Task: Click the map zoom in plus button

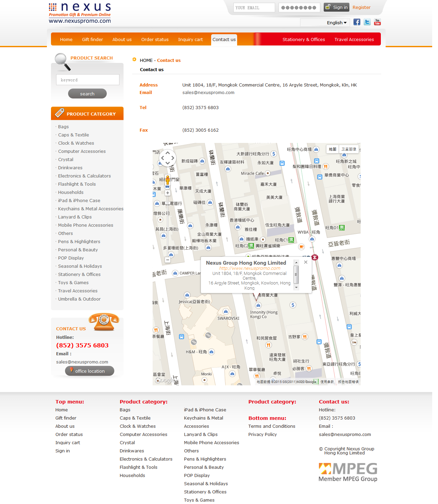Action: [x=168, y=193]
